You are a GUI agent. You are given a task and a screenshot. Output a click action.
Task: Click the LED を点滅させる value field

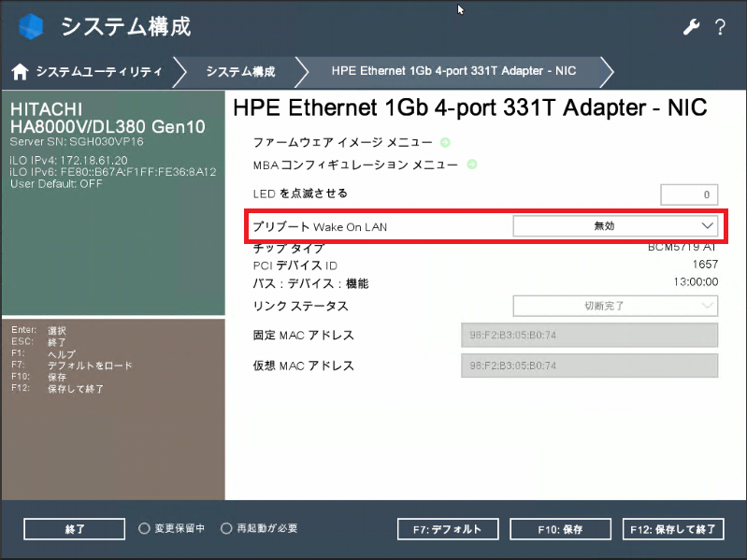click(x=689, y=194)
